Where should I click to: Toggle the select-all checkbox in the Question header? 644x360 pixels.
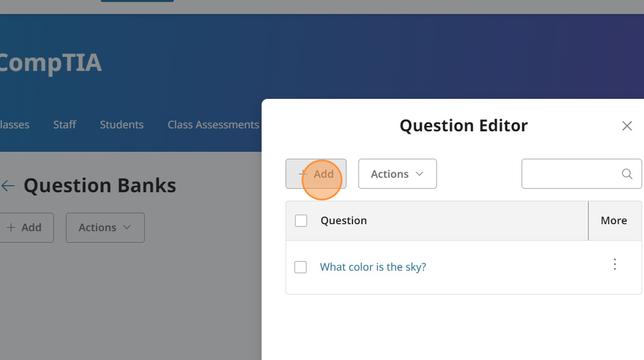[x=301, y=221]
